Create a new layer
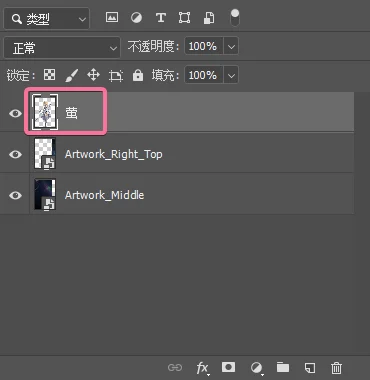The height and width of the screenshot is (380, 370). click(x=310, y=368)
